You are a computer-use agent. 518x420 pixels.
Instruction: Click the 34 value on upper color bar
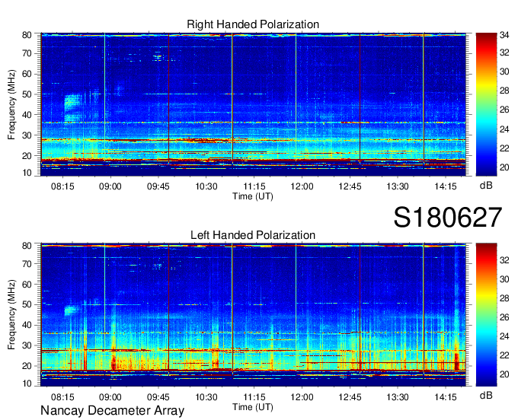point(504,35)
